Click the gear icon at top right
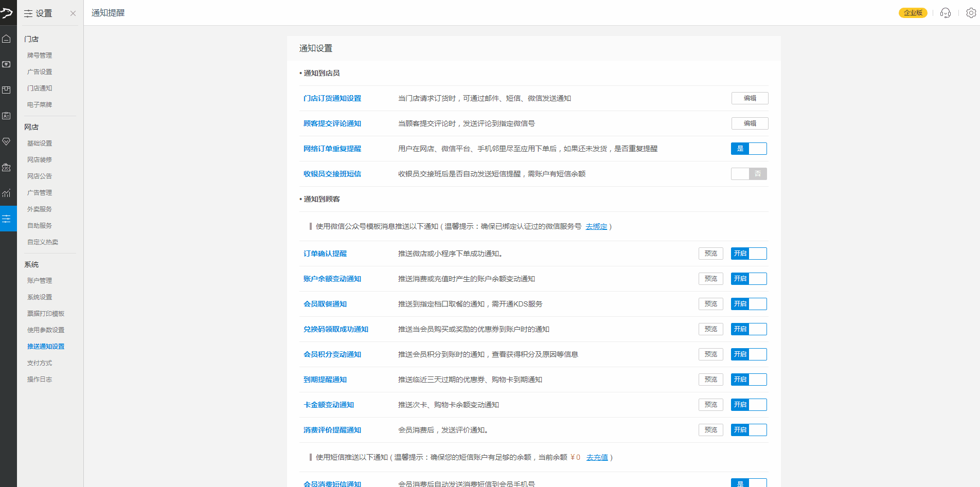The width and height of the screenshot is (980, 487). tap(971, 13)
